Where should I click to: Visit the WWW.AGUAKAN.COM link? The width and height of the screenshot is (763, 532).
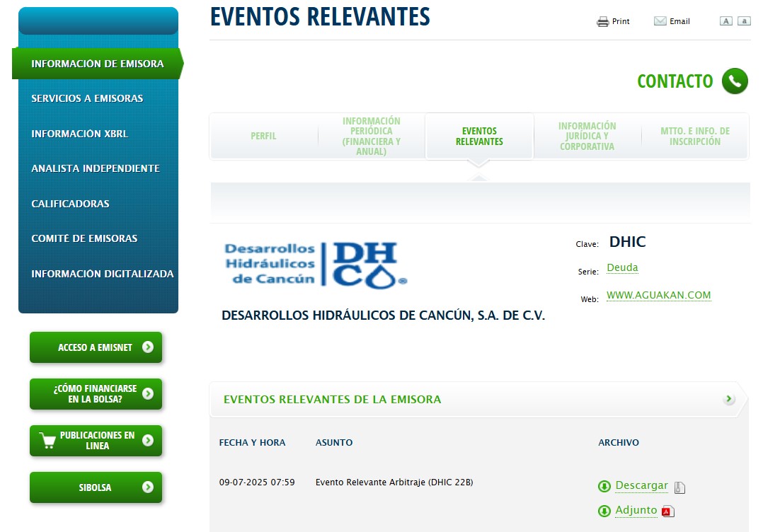pos(658,295)
